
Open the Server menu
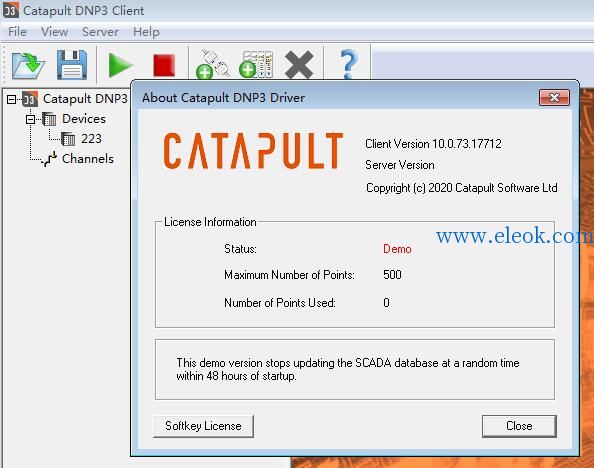click(100, 32)
